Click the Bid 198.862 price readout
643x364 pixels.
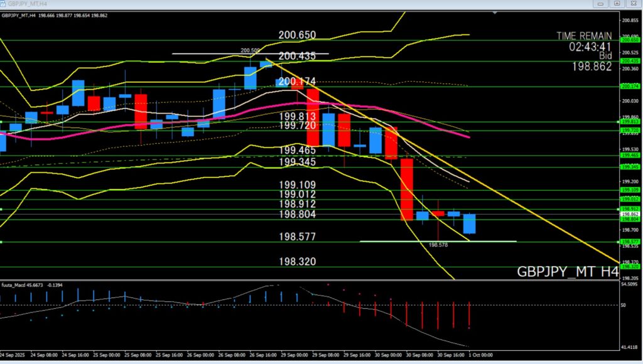click(591, 66)
